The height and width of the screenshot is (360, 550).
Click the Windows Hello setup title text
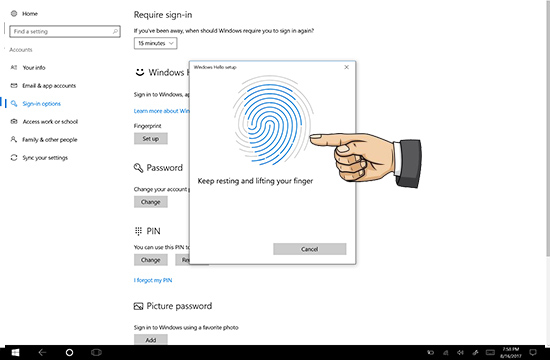tap(215, 67)
